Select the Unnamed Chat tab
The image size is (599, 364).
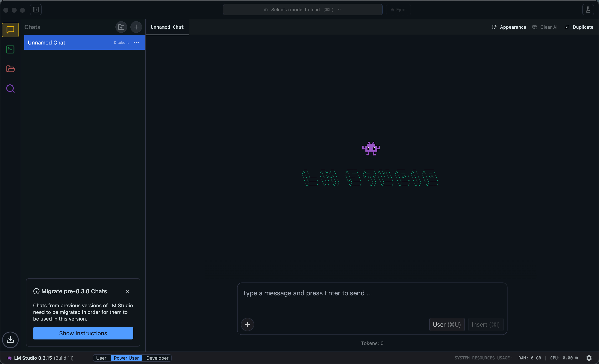pos(167,27)
